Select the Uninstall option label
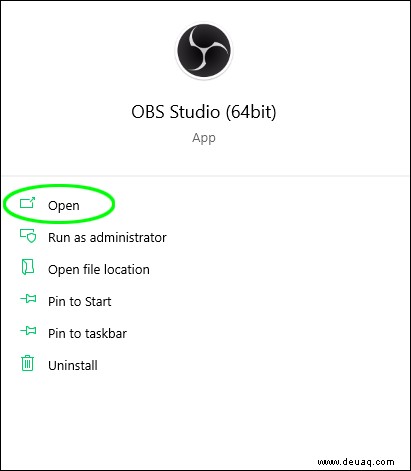 point(73,365)
